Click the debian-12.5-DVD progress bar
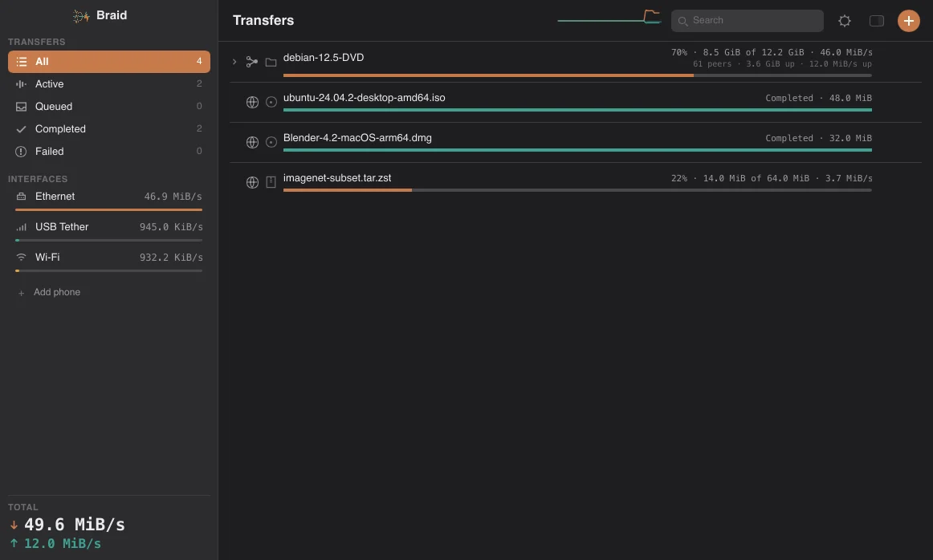This screenshot has width=933, height=560. pyautogui.click(x=577, y=75)
